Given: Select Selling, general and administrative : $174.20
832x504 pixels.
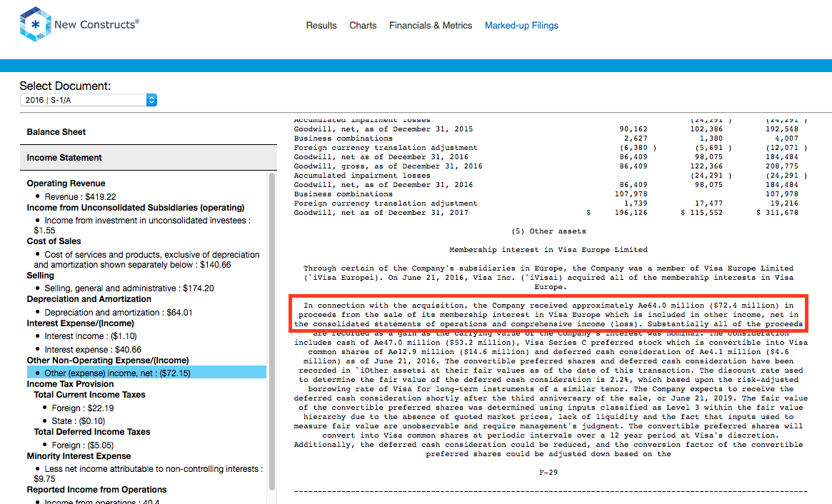Looking at the screenshot, I should [129, 288].
